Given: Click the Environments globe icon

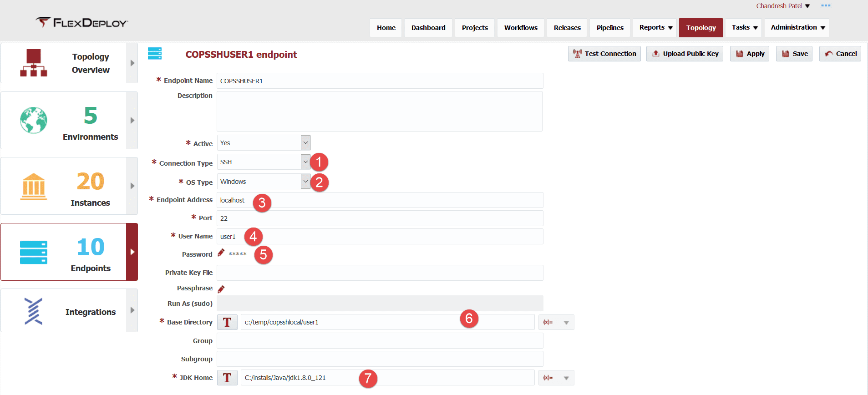Looking at the screenshot, I should tap(34, 120).
